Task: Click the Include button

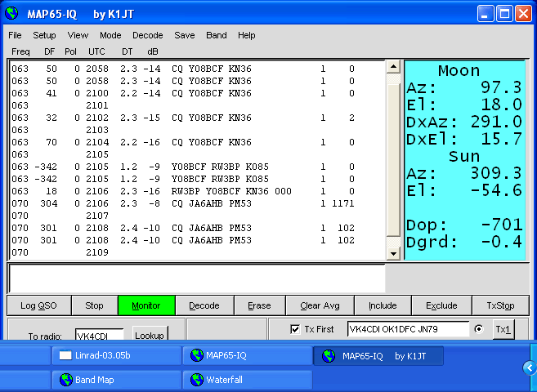Action: click(383, 305)
